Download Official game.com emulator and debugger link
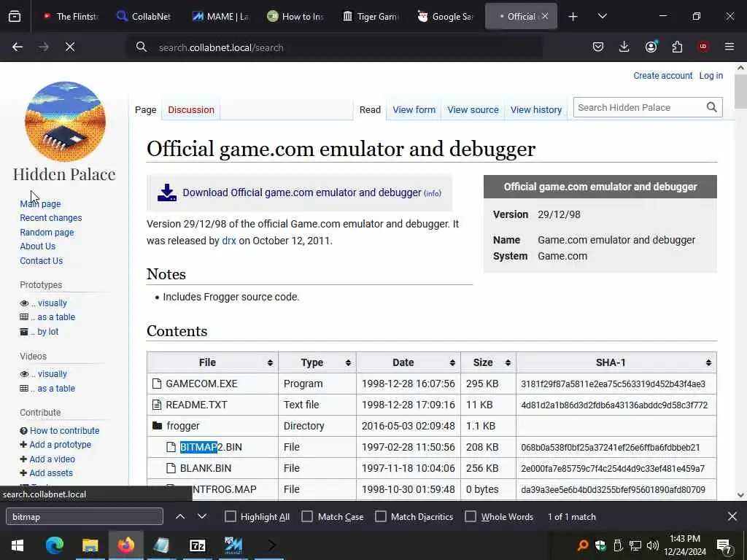 tap(302, 192)
